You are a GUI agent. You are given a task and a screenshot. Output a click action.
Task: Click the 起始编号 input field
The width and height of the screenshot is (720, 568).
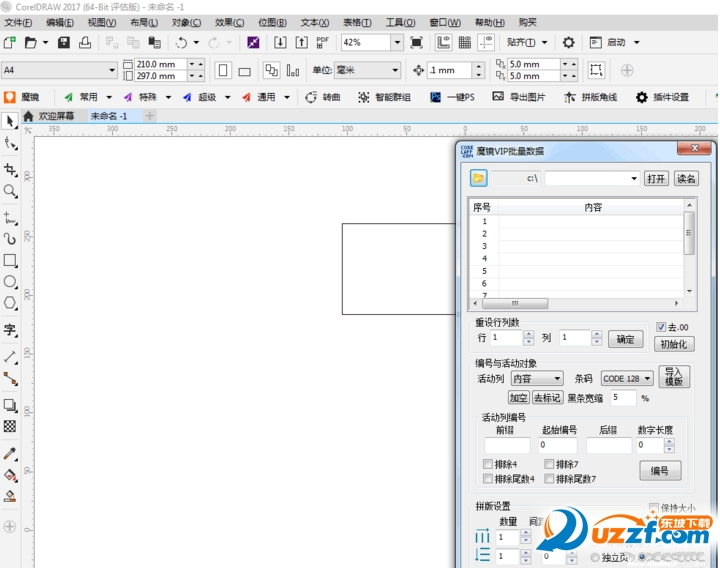(x=558, y=444)
